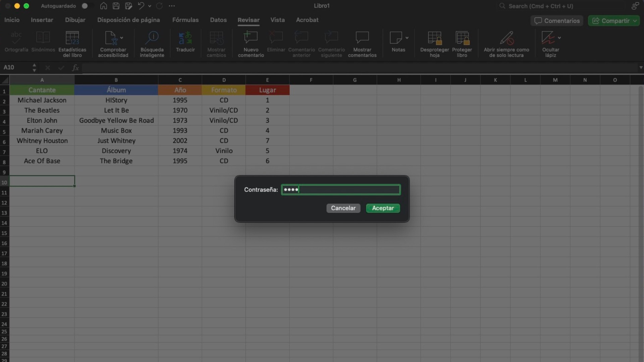Click the select-all corner of the grid
The image size is (644, 362).
pyautogui.click(x=5, y=80)
